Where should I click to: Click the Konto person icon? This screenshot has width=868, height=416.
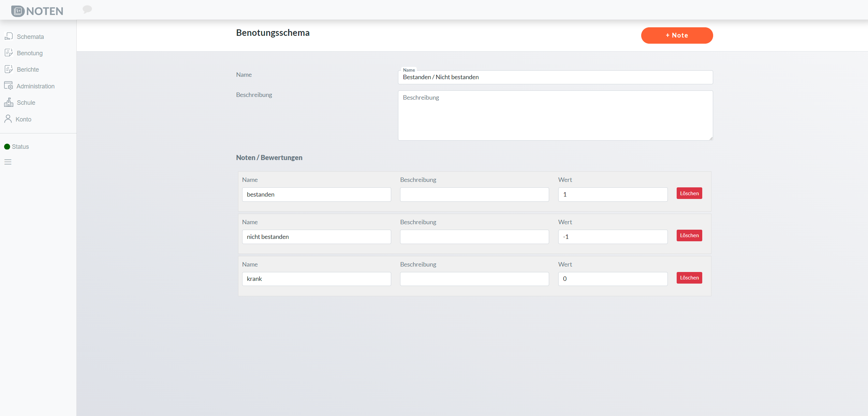click(8, 119)
